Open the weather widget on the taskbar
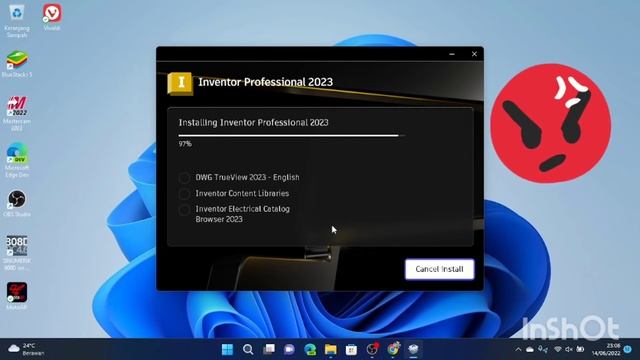The height and width of the screenshot is (360, 640). coord(26,349)
